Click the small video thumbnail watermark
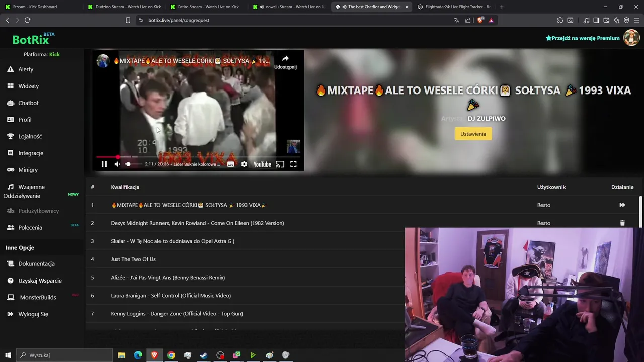 click(x=293, y=146)
